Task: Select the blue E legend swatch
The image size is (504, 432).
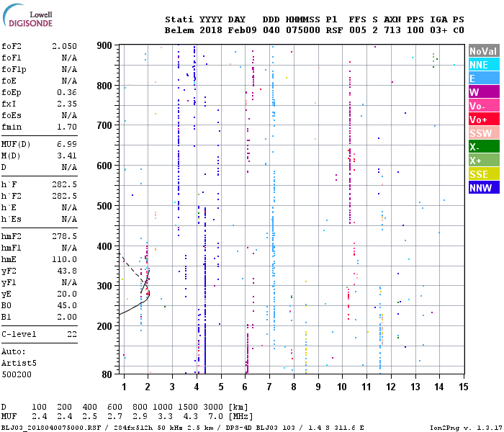Action: pyautogui.click(x=484, y=78)
